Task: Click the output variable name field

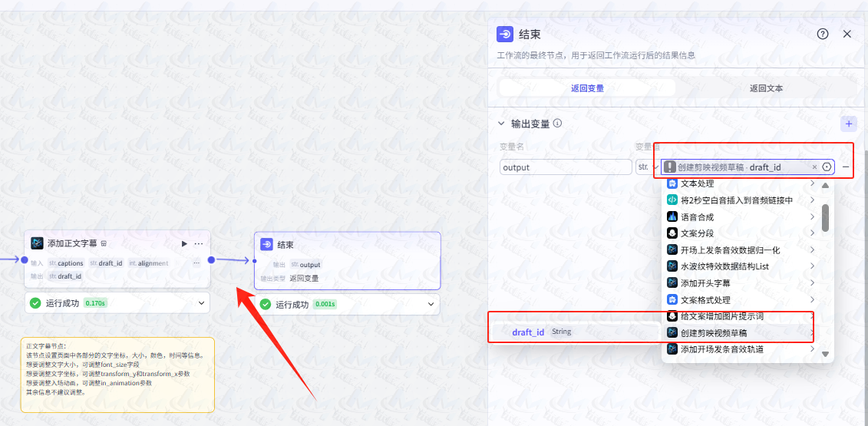Action: coord(566,167)
